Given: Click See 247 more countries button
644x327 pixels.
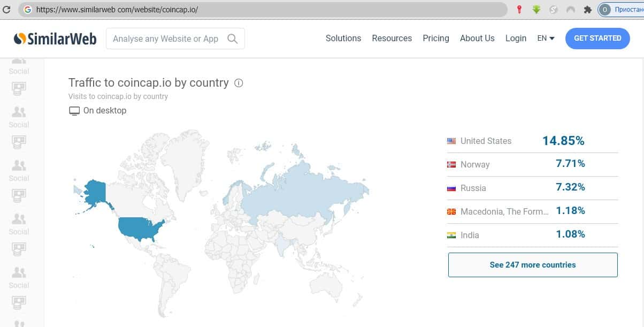Looking at the screenshot, I should point(533,265).
